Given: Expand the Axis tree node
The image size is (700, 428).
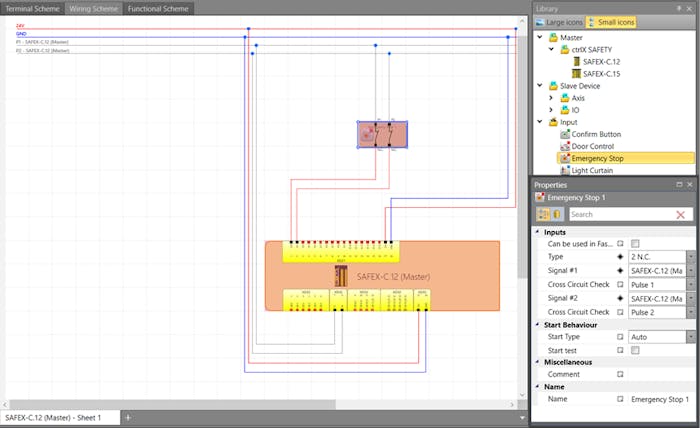Looking at the screenshot, I should click(551, 97).
